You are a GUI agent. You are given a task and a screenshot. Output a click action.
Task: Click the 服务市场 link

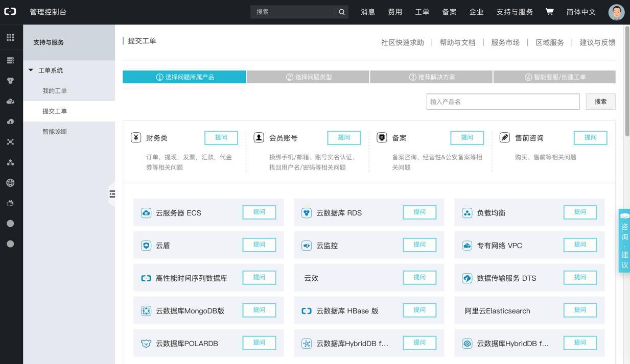505,42
